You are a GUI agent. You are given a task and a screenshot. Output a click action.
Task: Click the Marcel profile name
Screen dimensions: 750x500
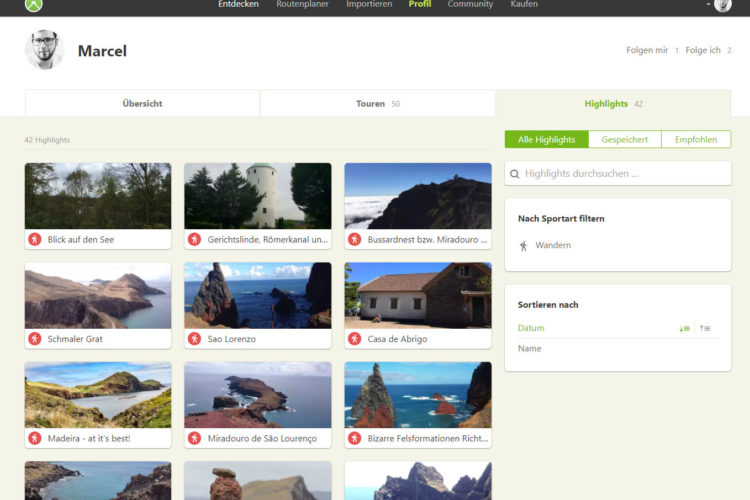point(102,51)
